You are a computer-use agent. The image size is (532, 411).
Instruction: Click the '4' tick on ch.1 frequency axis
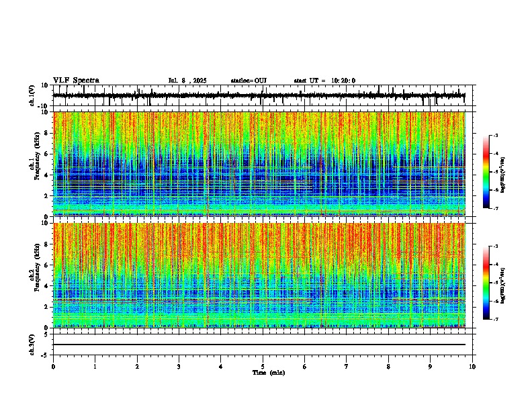tap(47, 175)
